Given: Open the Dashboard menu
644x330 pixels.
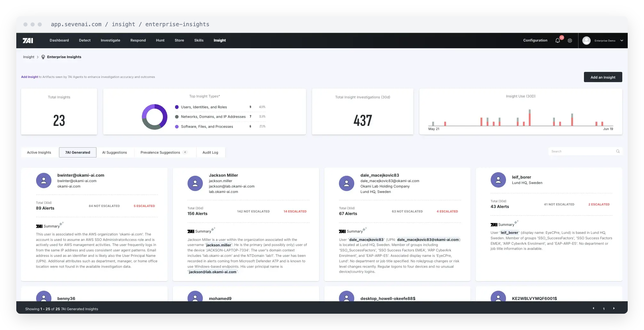Looking at the screenshot, I should [59, 40].
